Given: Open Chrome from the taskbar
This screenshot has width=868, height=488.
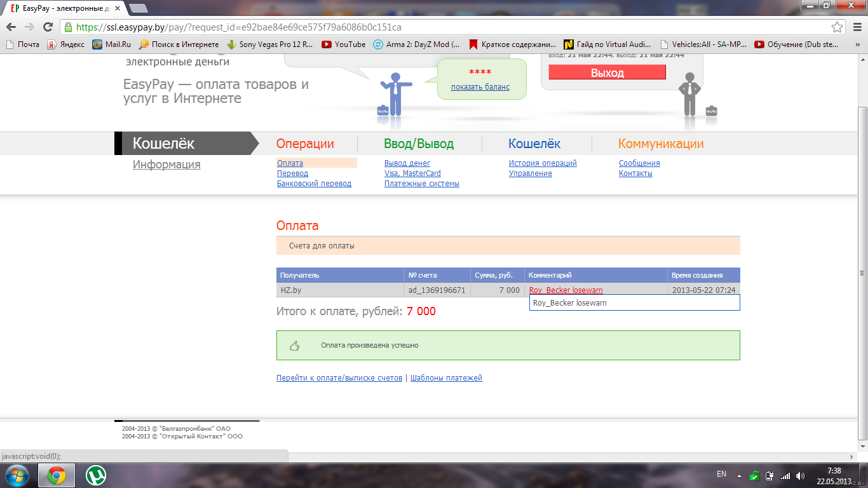Looking at the screenshot, I should pyautogui.click(x=57, y=475).
